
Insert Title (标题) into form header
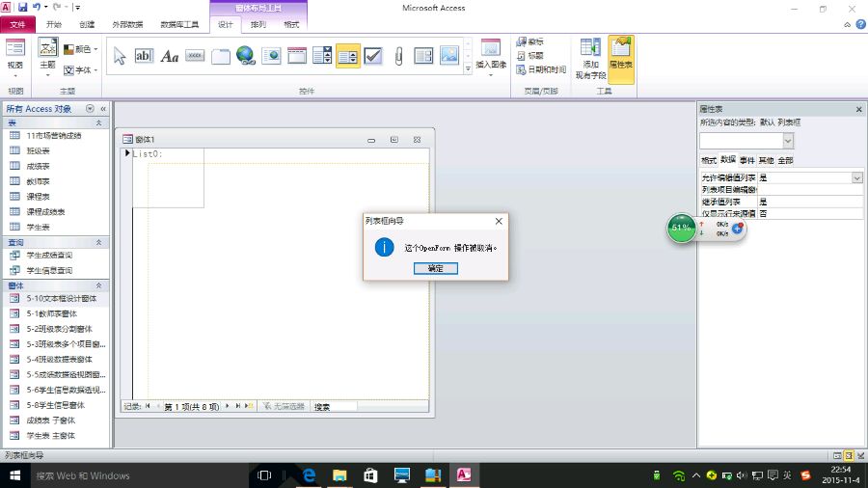tap(530, 55)
